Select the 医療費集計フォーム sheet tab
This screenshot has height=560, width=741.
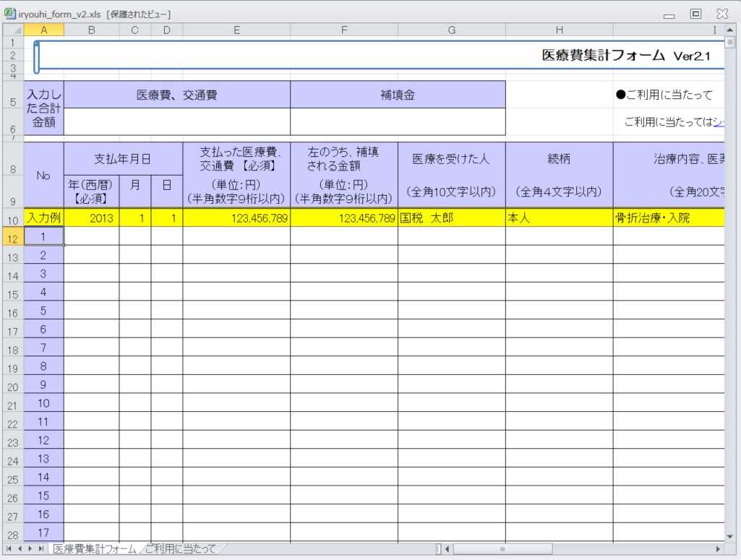[x=94, y=549]
